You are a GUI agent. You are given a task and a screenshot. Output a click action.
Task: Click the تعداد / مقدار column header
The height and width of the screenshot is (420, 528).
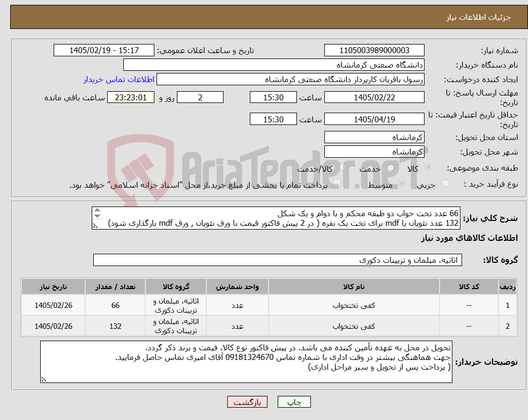[115, 286]
